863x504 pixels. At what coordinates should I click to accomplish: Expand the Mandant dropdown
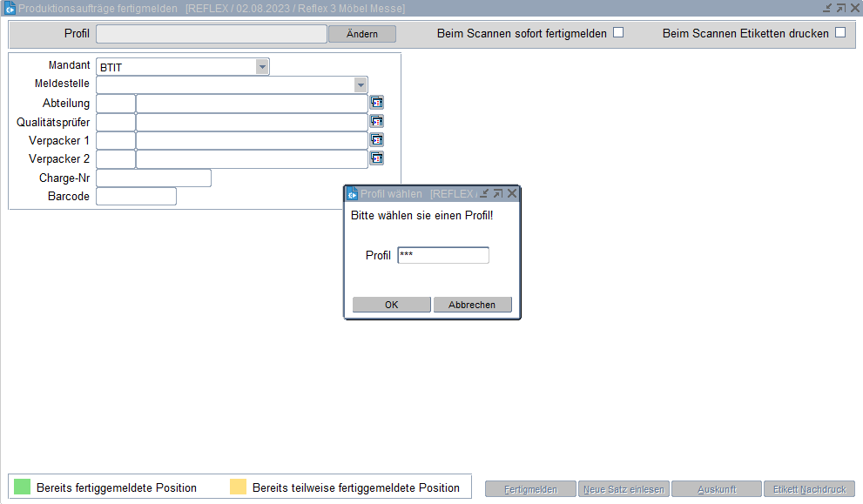click(x=262, y=66)
